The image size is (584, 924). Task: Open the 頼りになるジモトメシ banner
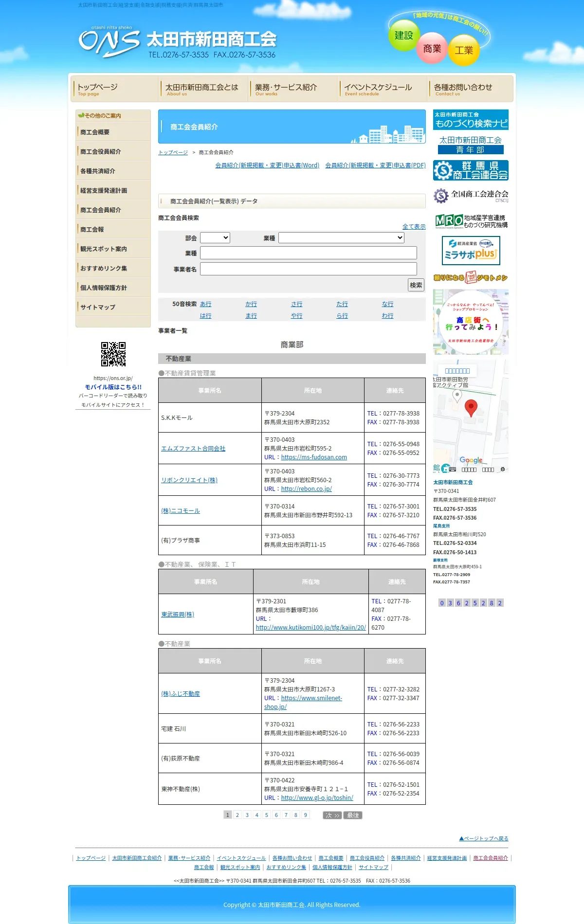(471, 277)
